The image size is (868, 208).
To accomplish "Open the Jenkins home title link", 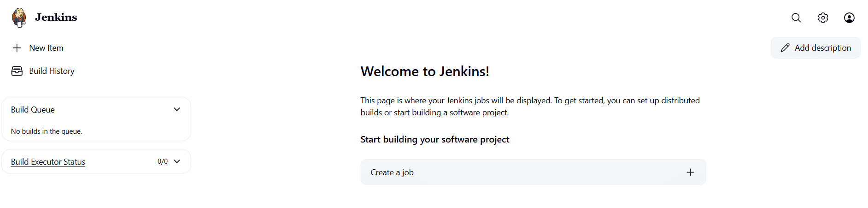I will pyautogui.click(x=56, y=18).
